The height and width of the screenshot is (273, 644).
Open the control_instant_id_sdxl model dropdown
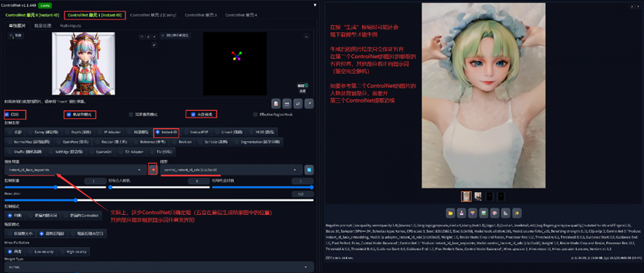pyautogui.click(x=232, y=169)
